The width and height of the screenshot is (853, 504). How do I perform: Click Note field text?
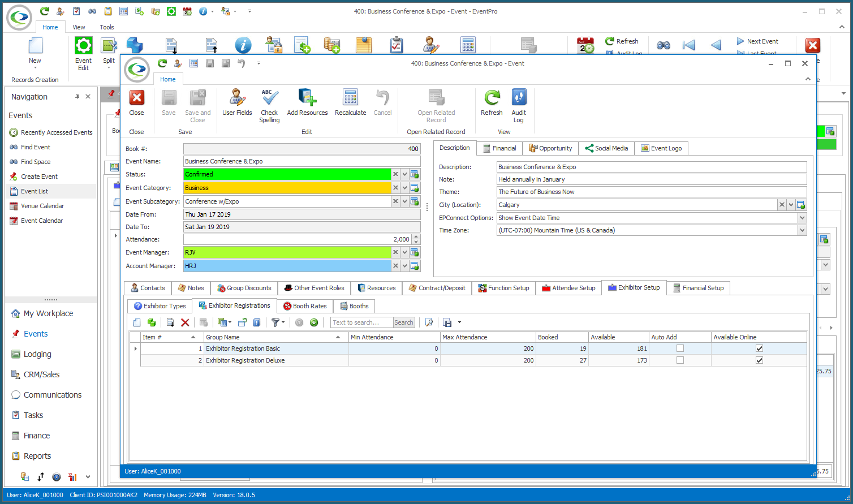[531, 179]
